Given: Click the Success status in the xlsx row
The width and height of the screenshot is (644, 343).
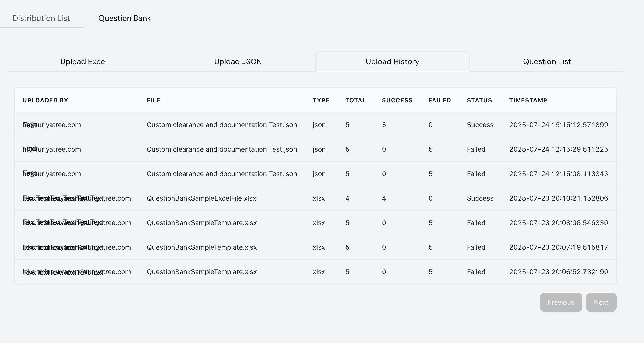Looking at the screenshot, I should [x=480, y=198].
